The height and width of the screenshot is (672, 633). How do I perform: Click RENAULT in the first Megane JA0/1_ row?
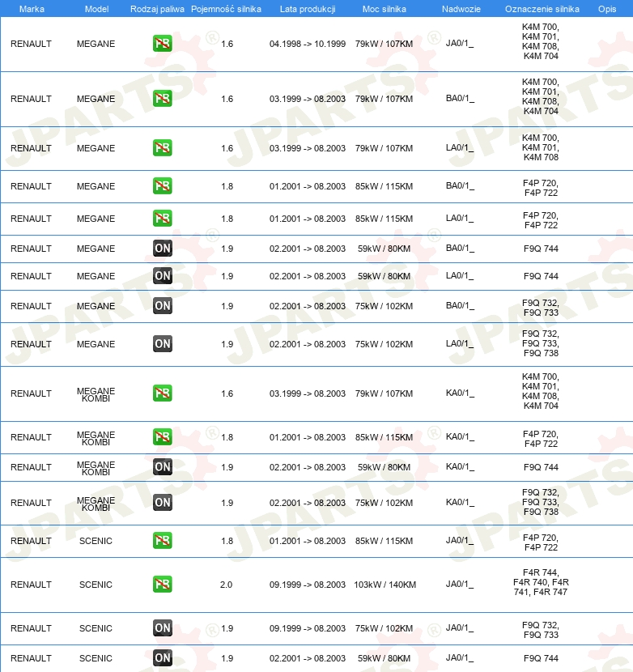tap(31, 44)
